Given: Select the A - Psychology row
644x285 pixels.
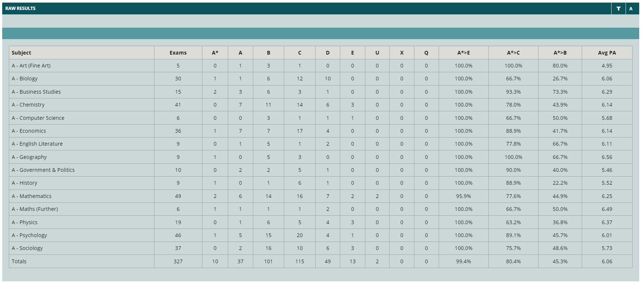Looking at the screenshot, I should [x=320, y=235].
